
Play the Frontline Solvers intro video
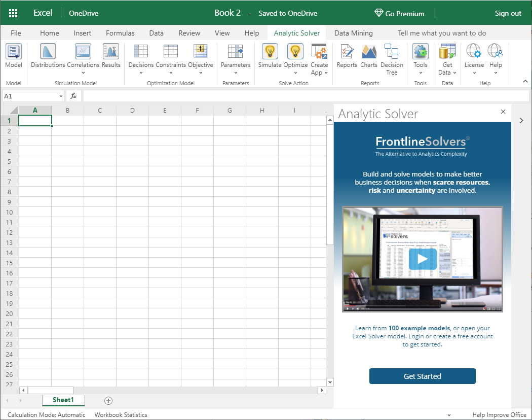[x=422, y=259]
